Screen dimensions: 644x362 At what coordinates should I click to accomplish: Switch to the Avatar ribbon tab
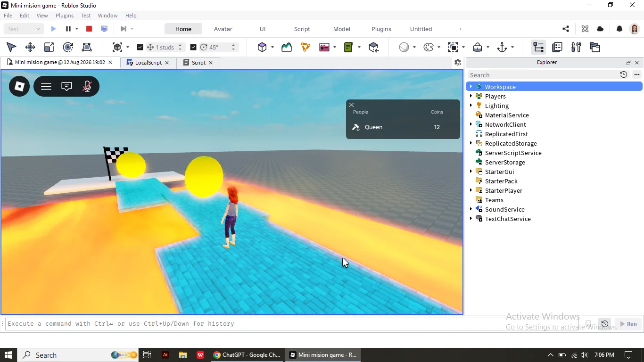[223, 29]
